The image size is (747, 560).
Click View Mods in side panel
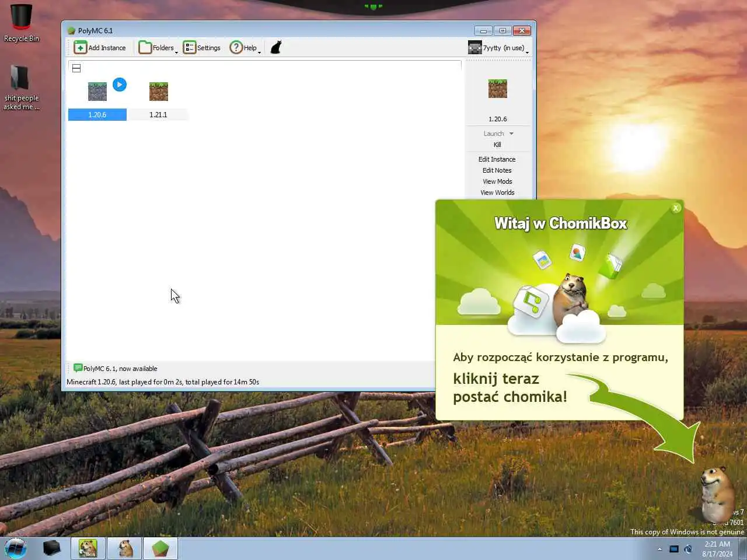click(497, 181)
